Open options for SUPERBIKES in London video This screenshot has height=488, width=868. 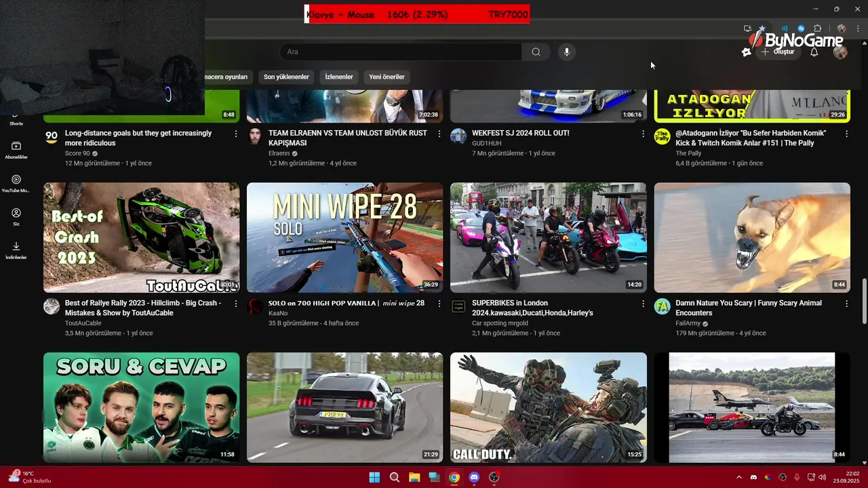pyautogui.click(x=643, y=304)
